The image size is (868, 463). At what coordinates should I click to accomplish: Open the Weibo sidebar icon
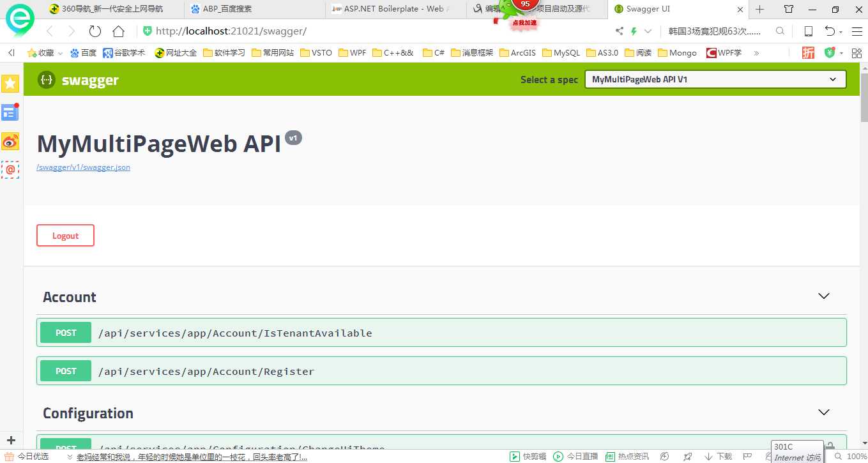click(x=10, y=141)
